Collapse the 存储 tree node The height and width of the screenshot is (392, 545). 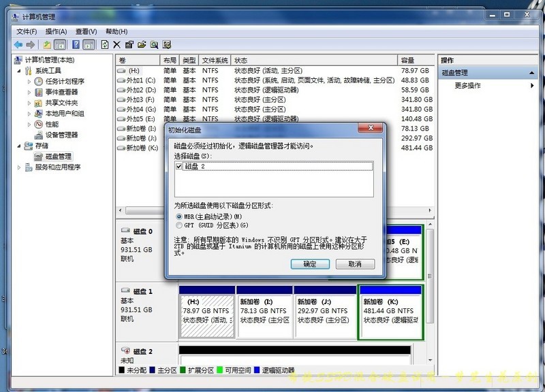click(20, 145)
